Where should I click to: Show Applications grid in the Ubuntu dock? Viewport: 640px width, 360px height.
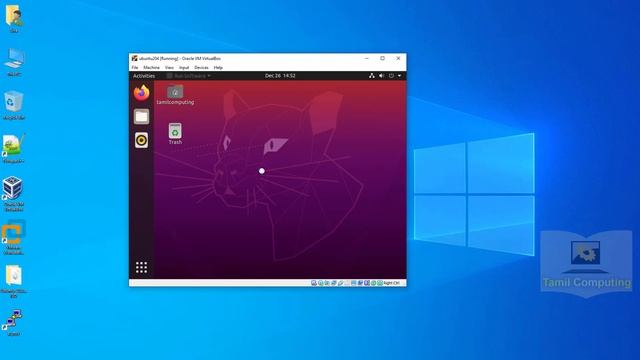pos(142,268)
